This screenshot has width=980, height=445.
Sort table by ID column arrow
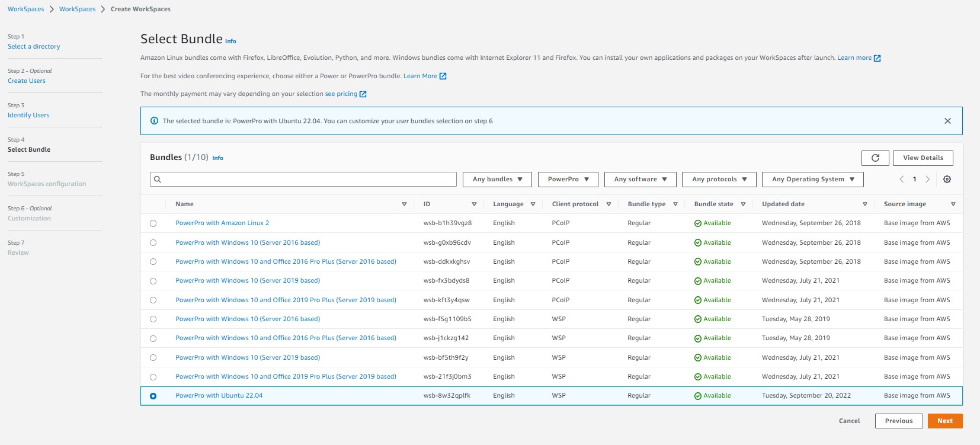tap(474, 204)
